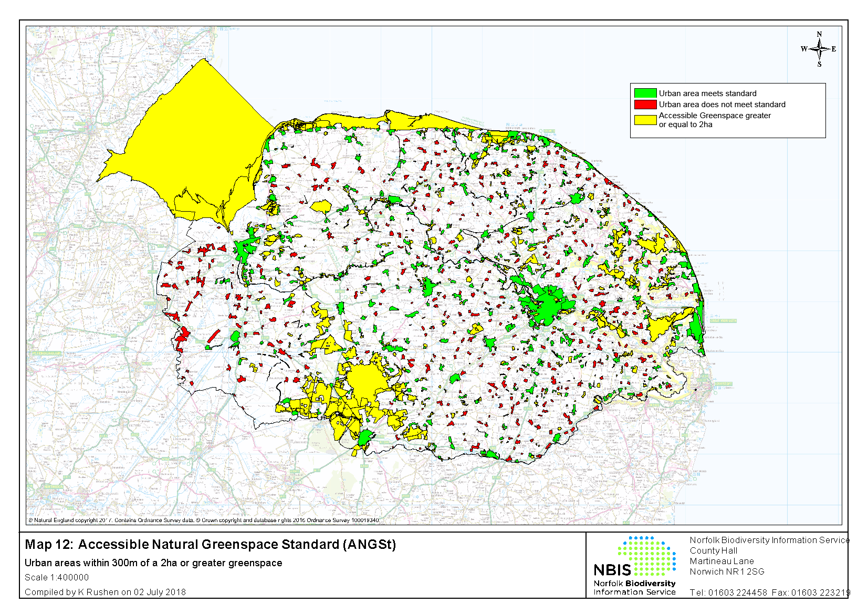Select the green 'meets standard' legend swatch
Viewport: 868px width, 614px height.
[x=645, y=93]
